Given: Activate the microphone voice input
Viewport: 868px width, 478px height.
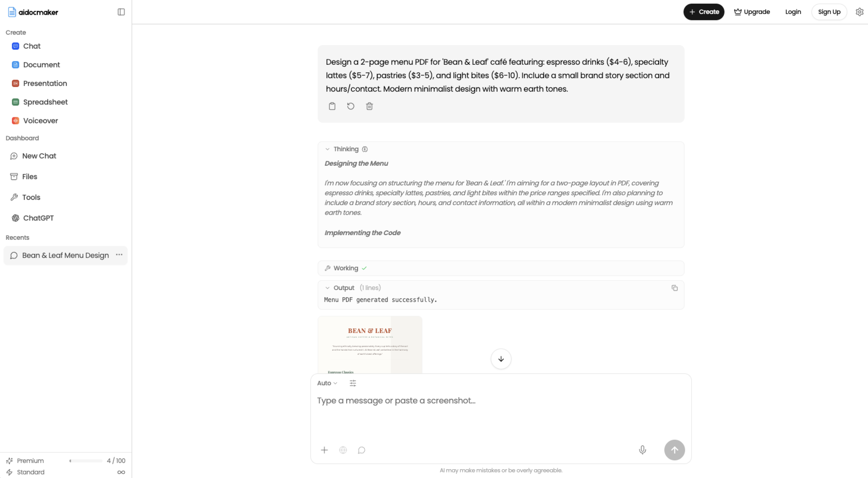Looking at the screenshot, I should [x=642, y=450].
